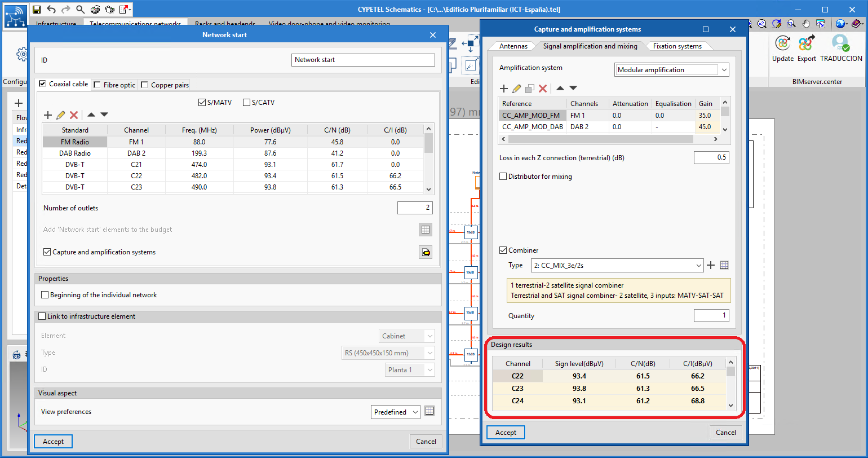Open search with the magnifier icon in the quick toolbar
Screen dimensions: 868x458
point(81,10)
